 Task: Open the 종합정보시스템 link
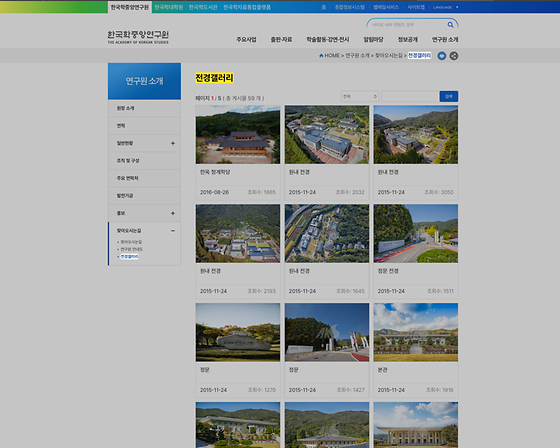[349, 7]
